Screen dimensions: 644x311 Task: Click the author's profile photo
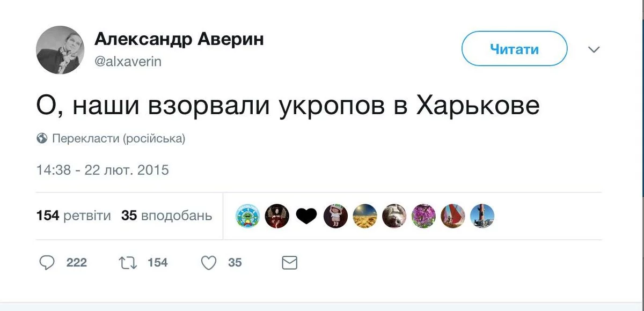[60, 50]
